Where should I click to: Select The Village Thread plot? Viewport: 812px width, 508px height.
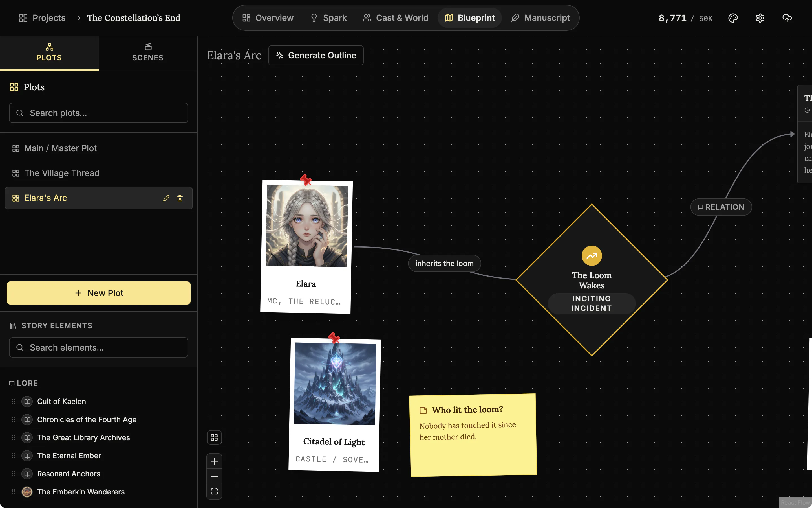coord(99,173)
